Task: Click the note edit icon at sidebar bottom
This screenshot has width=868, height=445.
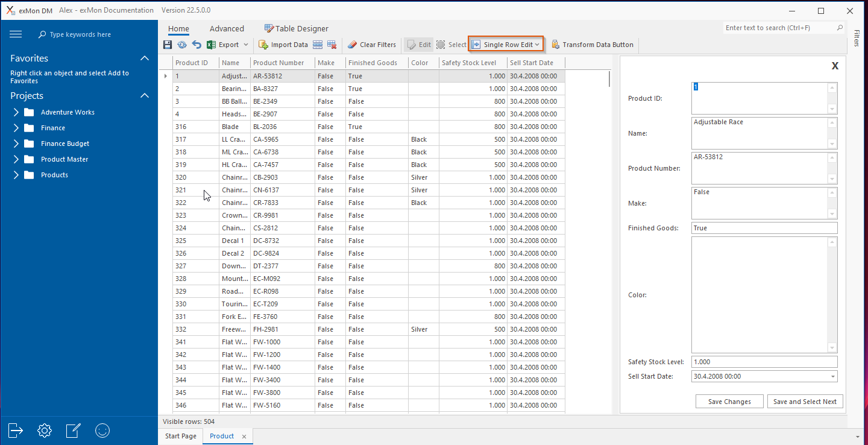Action: click(73, 430)
